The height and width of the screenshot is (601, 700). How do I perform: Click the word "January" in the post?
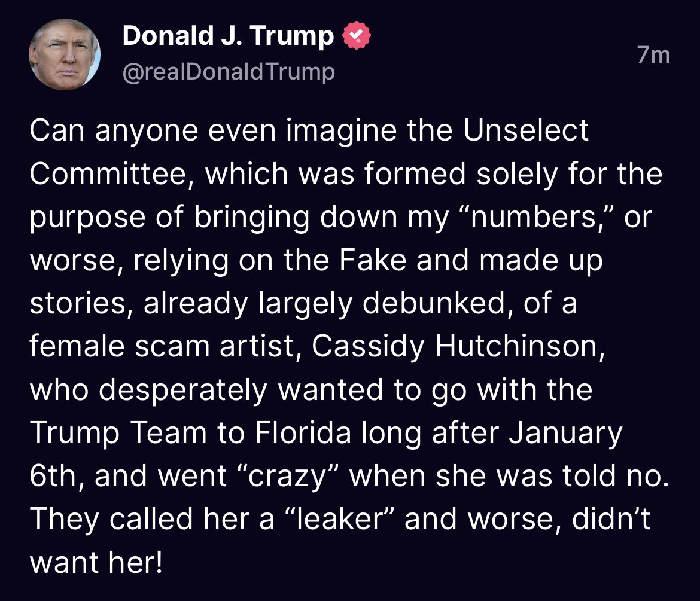coord(565,434)
